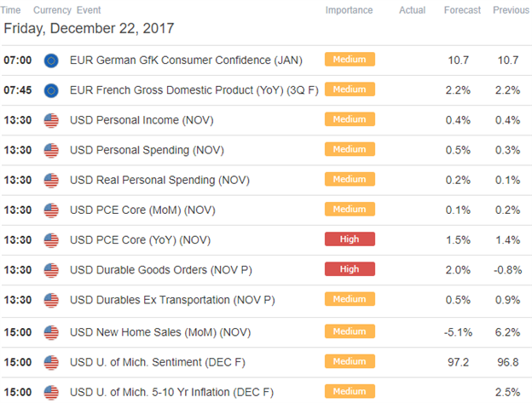Screen dimensions: 532x403
Task: Click the US flag beside U. of Mich. Sentiment
Action: tap(51, 363)
